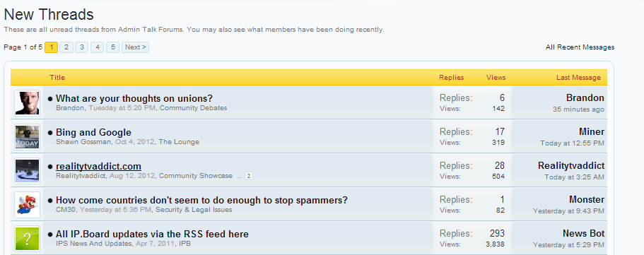Click Realitytvaddict's avatar image
This screenshot has height=255, width=644.
[27, 171]
